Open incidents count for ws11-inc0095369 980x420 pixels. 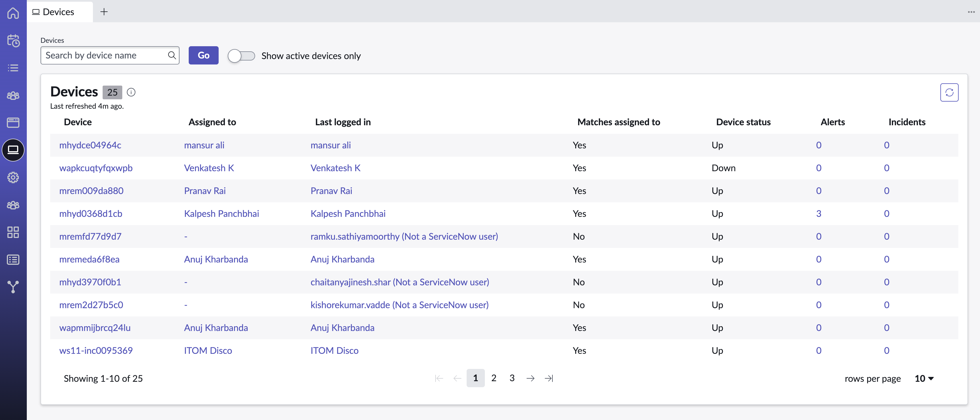[887, 351]
